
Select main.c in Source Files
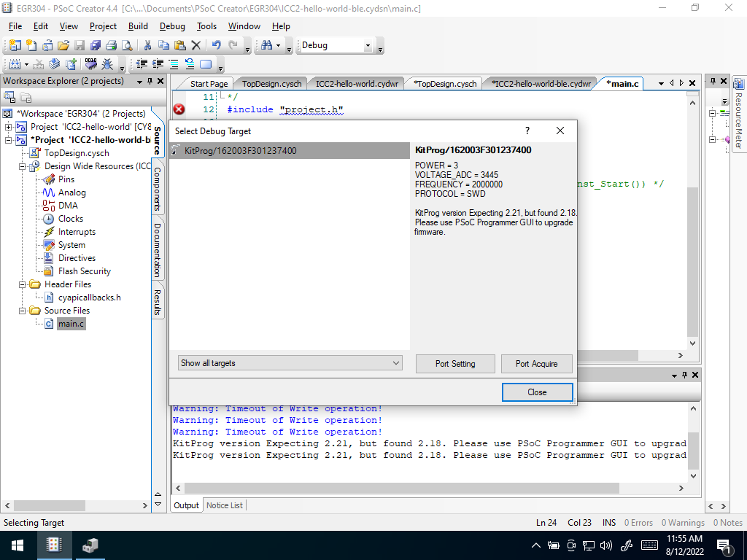(x=71, y=324)
